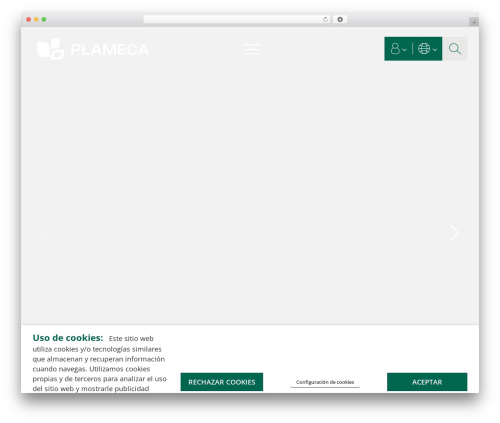Open new tab with plus button
This screenshot has height=423, width=500.
click(x=474, y=22)
